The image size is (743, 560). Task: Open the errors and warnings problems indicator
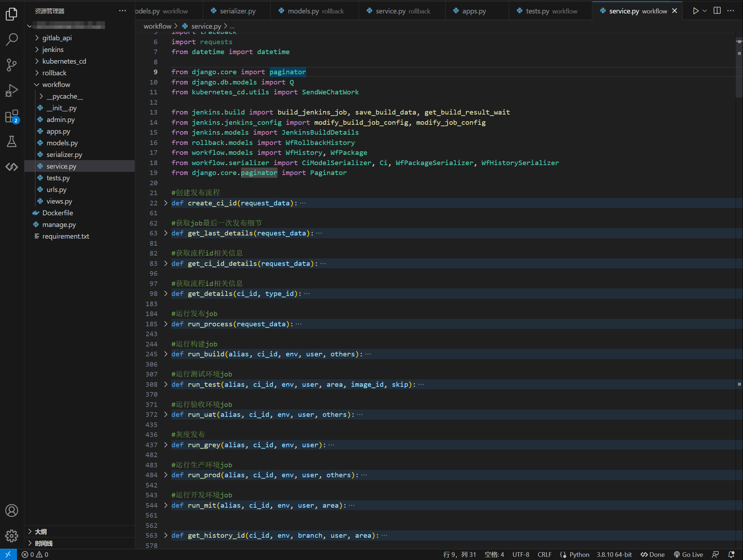(x=35, y=554)
